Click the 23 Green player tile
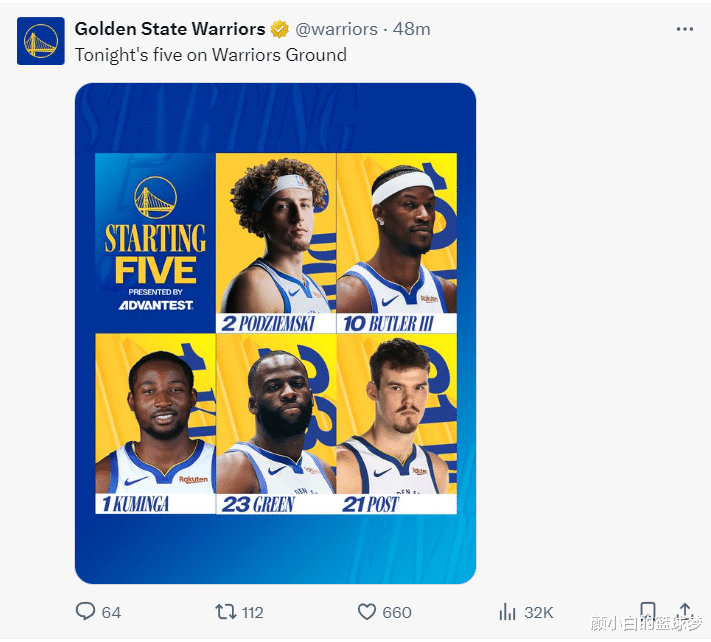This screenshot has height=642, width=711. coord(276,423)
